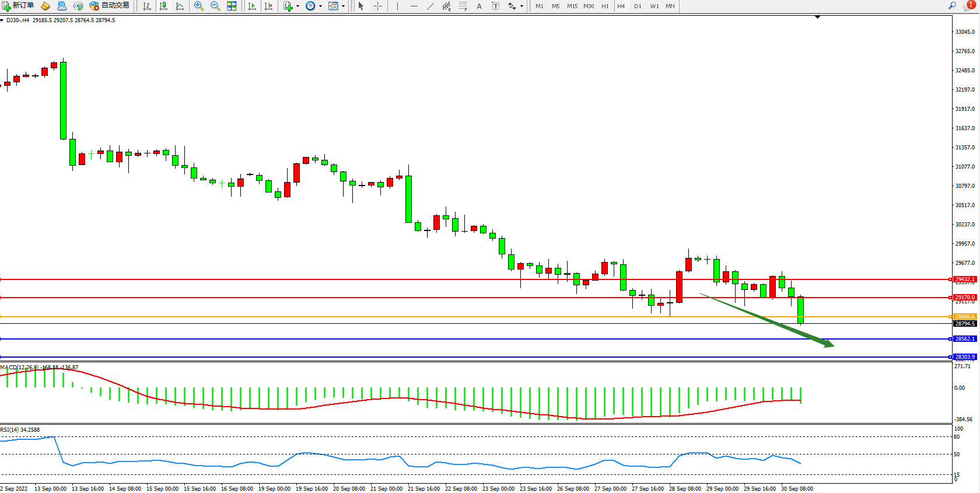Click the chart shift triangle marker
This screenshot has width=980, height=493.
click(817, 17)
